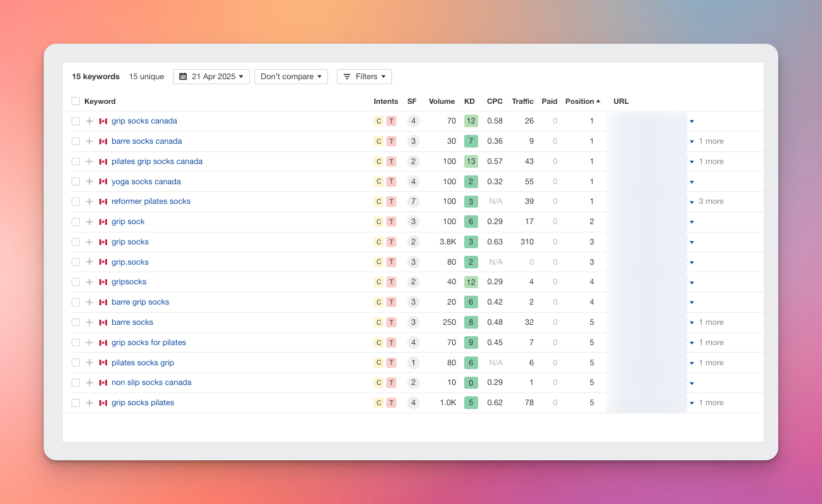Expand URL dropdown for reformer pilates socks
The image size is (822, 504).
point(692,202)
